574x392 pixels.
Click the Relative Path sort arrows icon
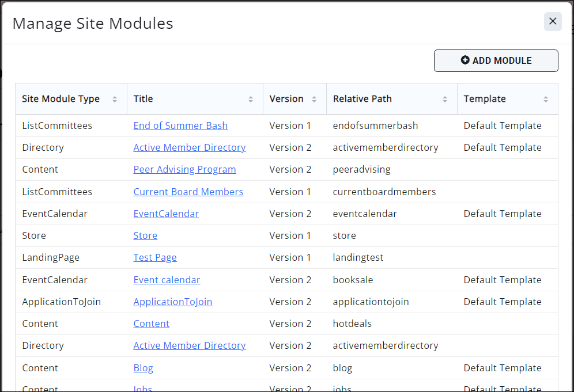[x=445, y=99]
